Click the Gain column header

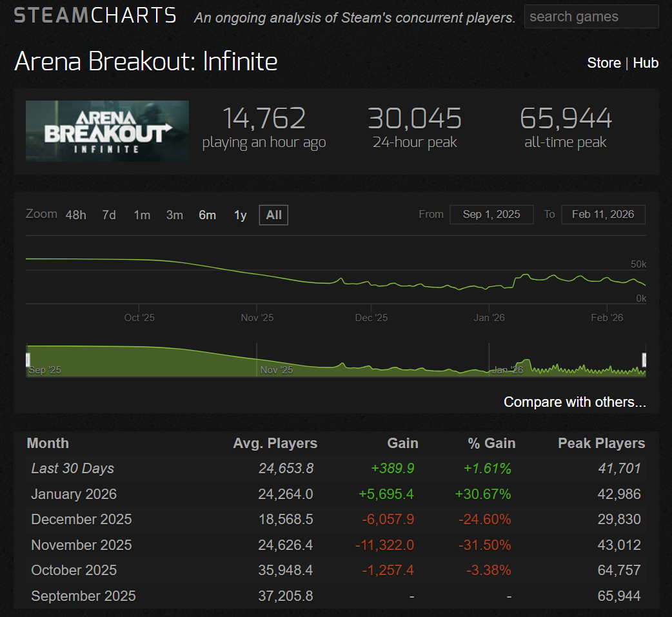pyautogui.click(x=403, y=443)
